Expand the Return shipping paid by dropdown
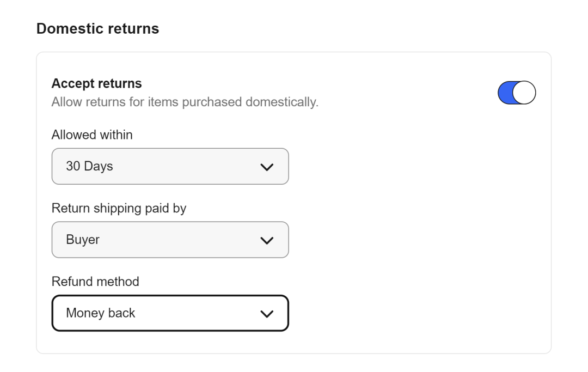588x372 pixels. point(170,240)
